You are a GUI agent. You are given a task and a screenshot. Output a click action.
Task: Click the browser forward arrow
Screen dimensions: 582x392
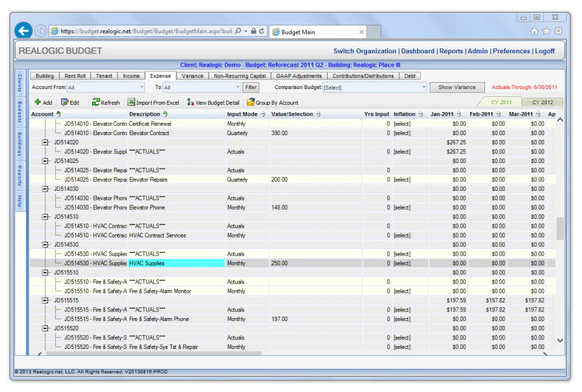[x=40, y=31]
